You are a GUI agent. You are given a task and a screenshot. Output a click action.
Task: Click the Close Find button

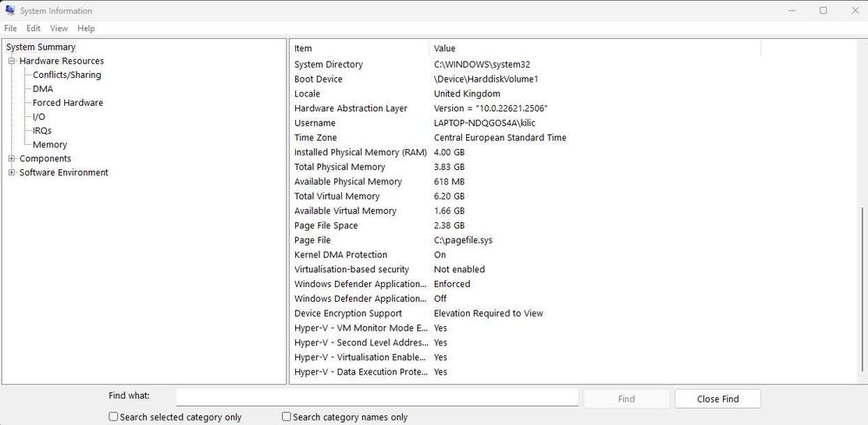point(718,398)
